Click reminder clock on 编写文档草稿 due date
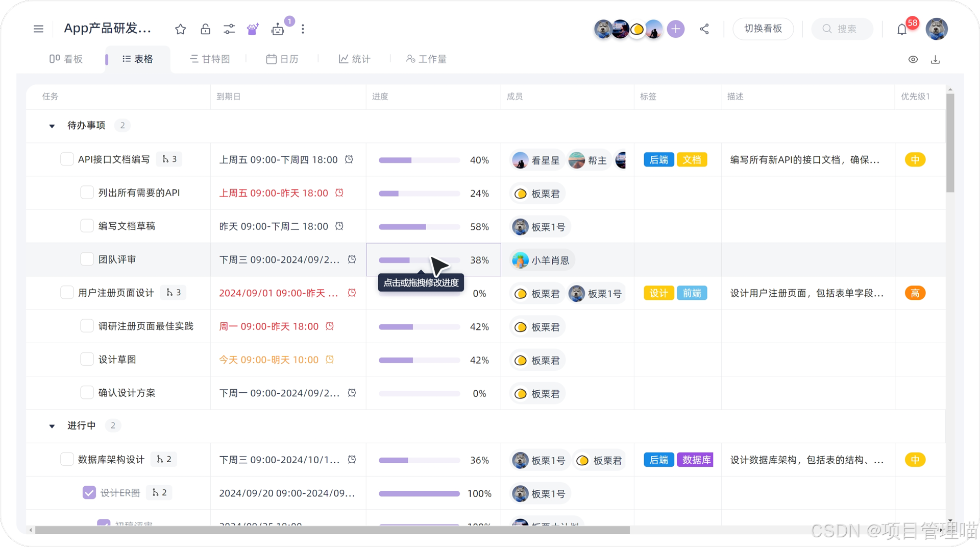Viewport: 980px width, 547px height. pos(339,226)
